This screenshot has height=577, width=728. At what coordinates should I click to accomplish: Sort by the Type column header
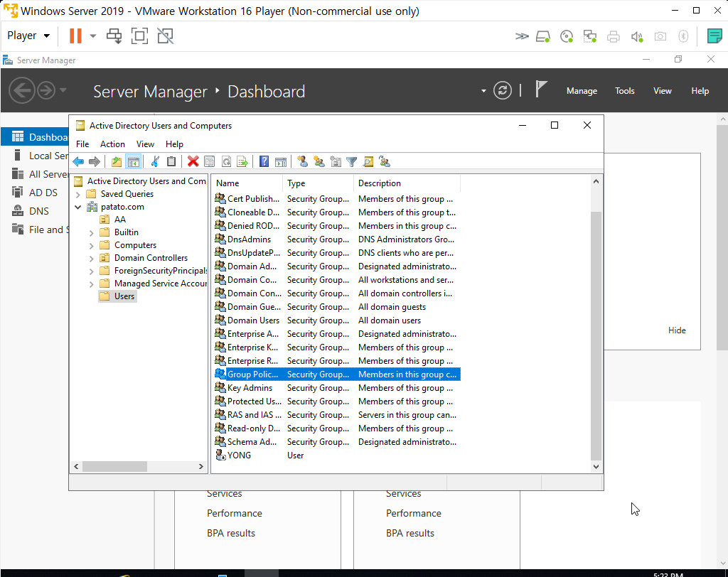click(318, 183)
